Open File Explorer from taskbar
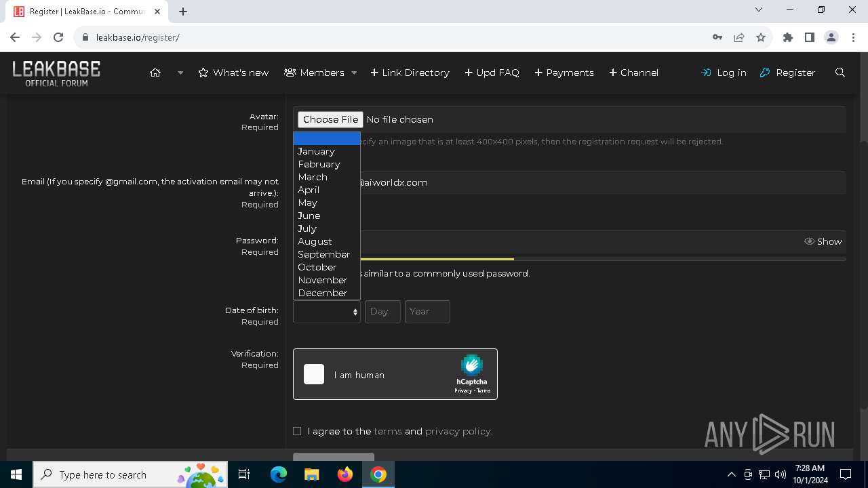 [x=311, y=474]
